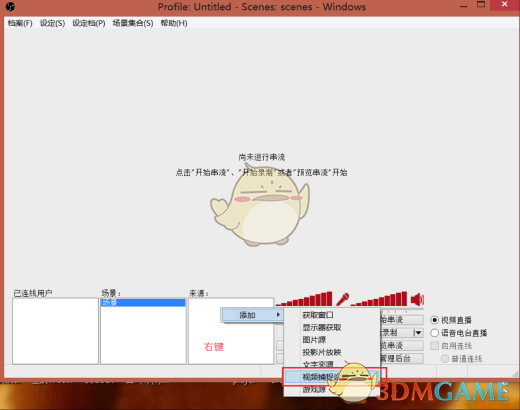Image resolution: width=520 pixels, height=410 pixels.
Task: Click the 管理后台 button
Action: pos(402,359)
